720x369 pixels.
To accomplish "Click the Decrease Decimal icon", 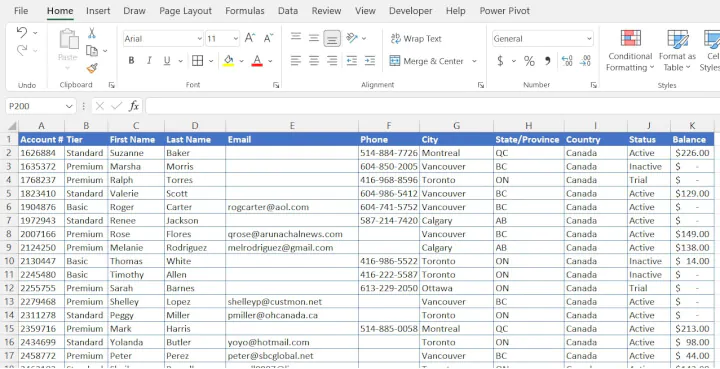I will click(x=585, y=61).
